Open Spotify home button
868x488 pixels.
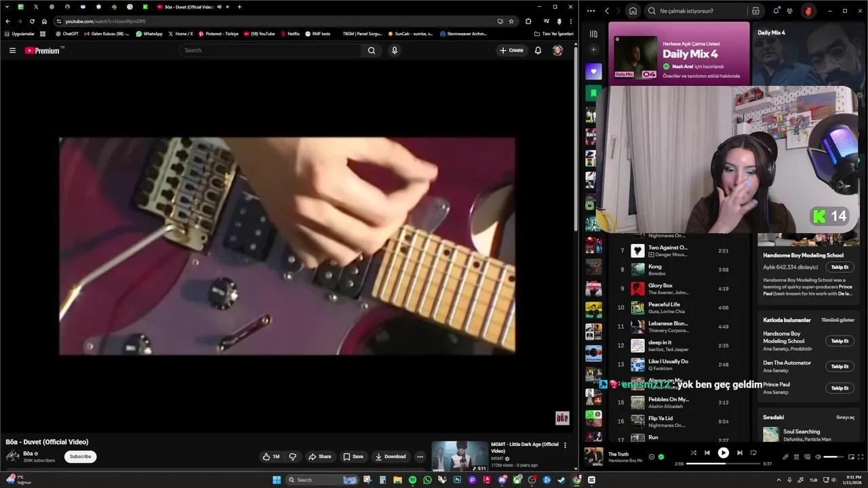pos(633,11)
